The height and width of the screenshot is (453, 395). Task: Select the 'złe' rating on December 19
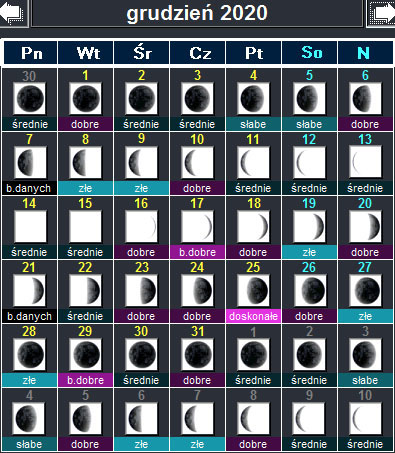tap(309, 252)
